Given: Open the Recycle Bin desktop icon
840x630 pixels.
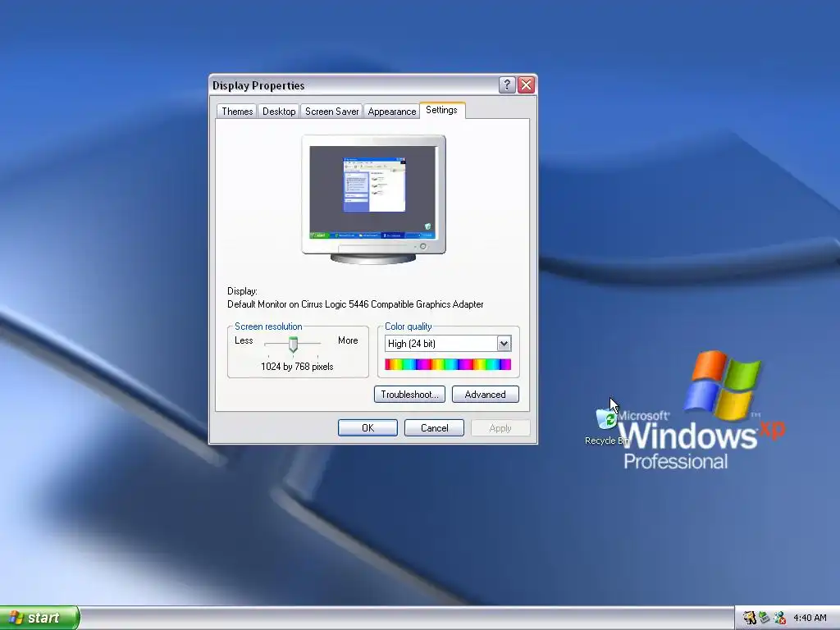Looking at the screenshot, I should [x=607, y=427].
